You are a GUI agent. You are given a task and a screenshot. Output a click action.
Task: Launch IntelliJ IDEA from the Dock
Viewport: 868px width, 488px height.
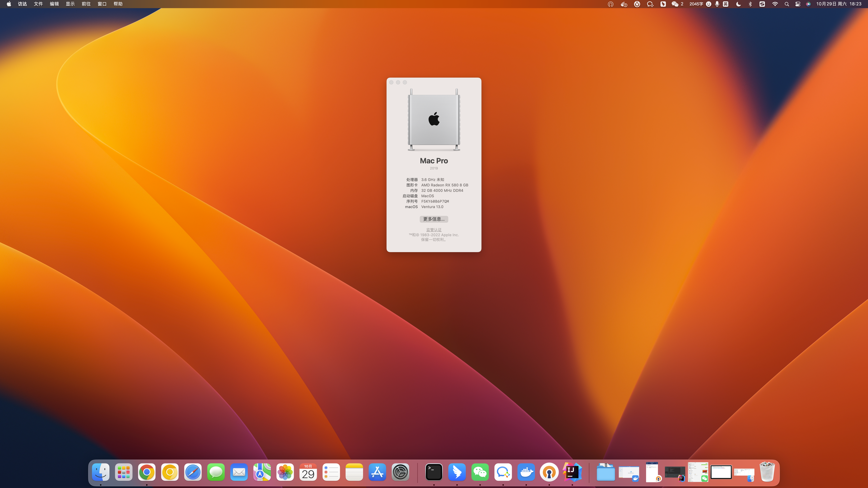pos(572,472)
